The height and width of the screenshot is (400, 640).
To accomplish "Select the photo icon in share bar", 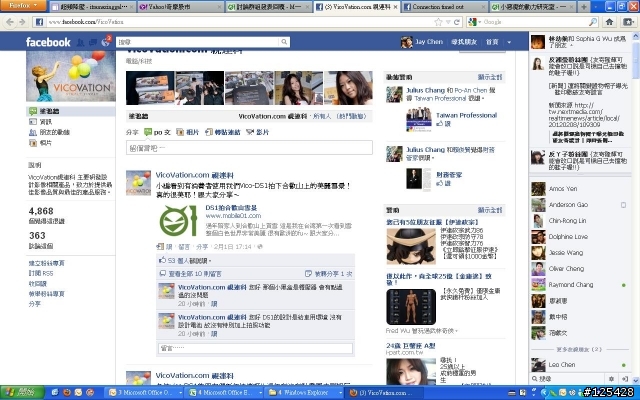I will (180, 132).
